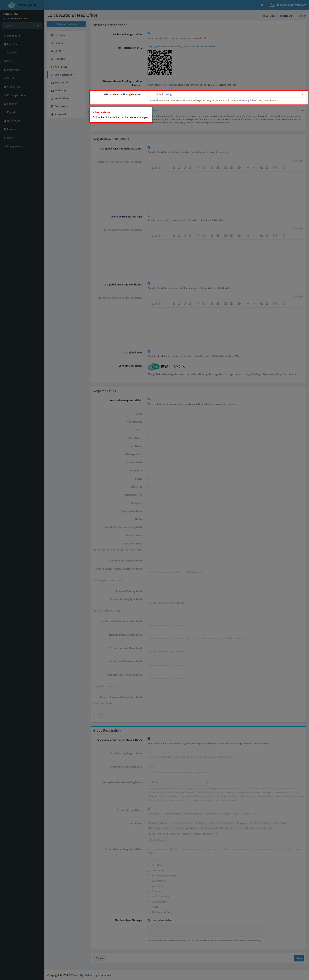This screenshot has height=980, width=309.
Task: Open Normal format dropdown in Success message editor
Action: point(159,236)
